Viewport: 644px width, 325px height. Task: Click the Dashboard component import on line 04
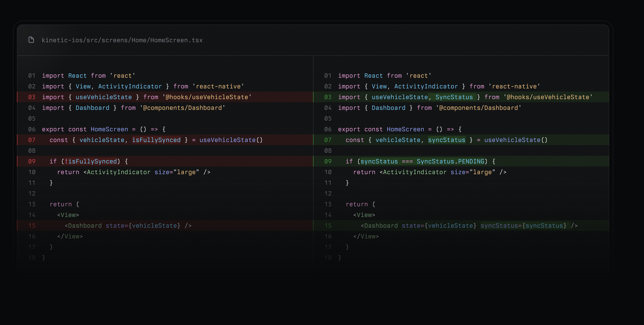pyautogui.click(x=133, y=108)
